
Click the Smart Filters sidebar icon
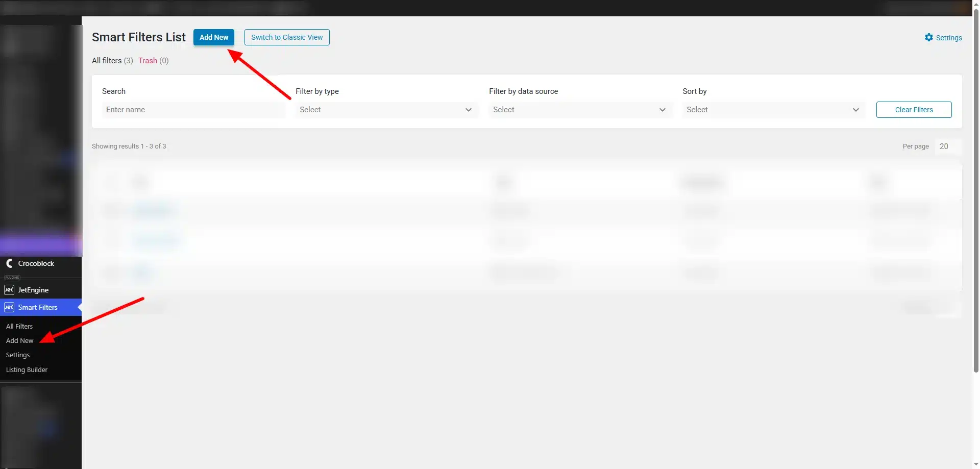[9, 307]
